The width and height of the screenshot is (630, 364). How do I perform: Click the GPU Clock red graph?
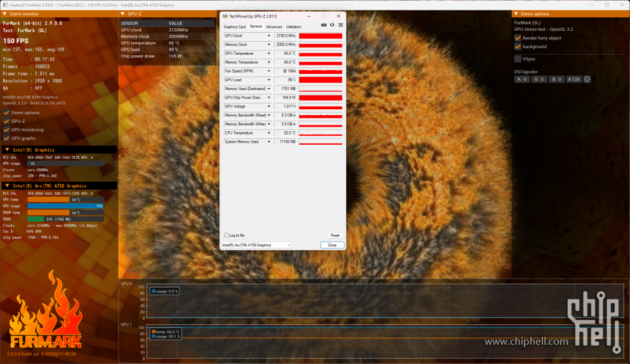320,36
